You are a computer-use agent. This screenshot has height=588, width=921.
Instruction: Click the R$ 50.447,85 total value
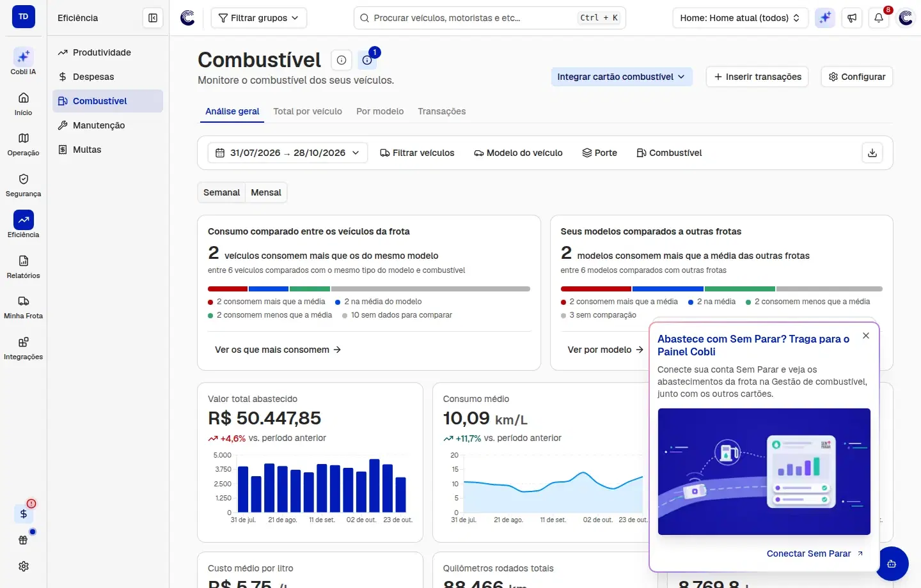264,418
